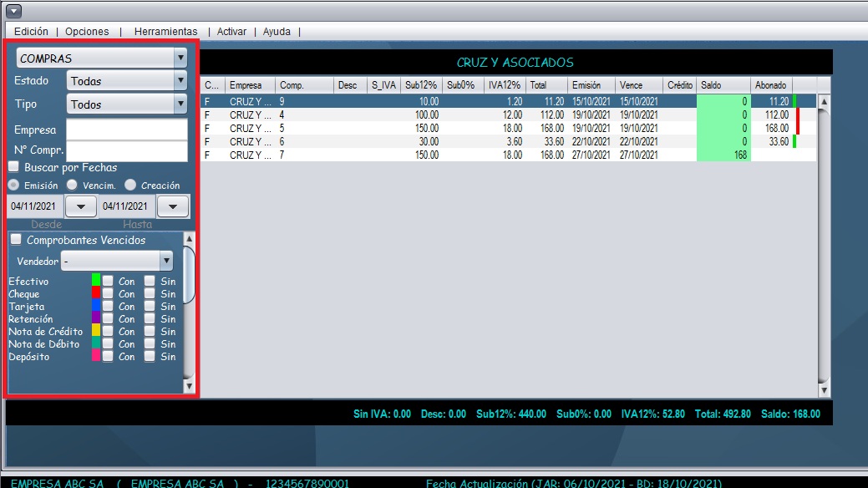The width and height of the screenshot is (868, 488).
Task: Open the Herramientas menu
Action: pos(165,32)
